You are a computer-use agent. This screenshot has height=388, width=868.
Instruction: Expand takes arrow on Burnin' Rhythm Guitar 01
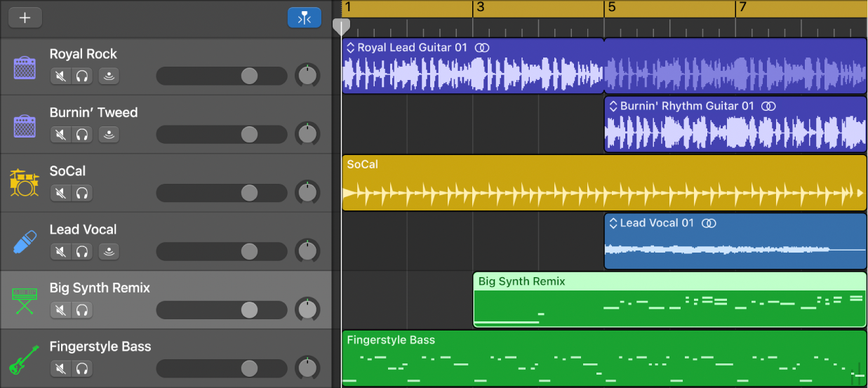click(x=613, y=107)
